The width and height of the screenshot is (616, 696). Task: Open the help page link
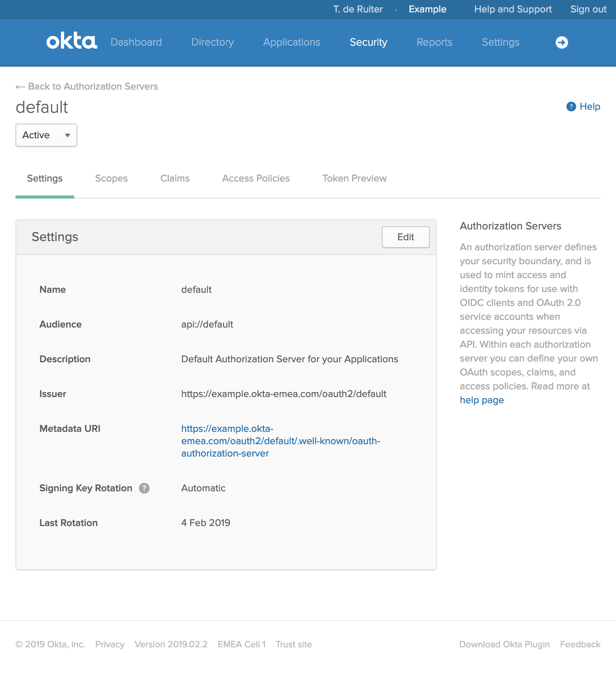pos(482,400)
